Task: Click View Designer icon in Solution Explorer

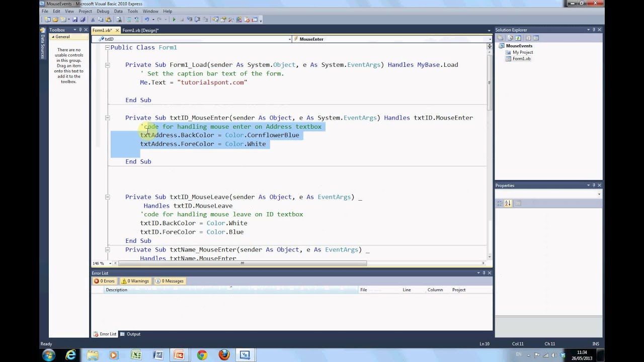Action: coord(536,38)
